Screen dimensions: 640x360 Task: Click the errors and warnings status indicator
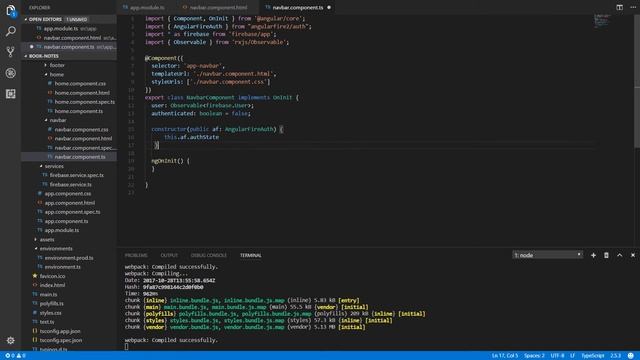coord(15,356)
